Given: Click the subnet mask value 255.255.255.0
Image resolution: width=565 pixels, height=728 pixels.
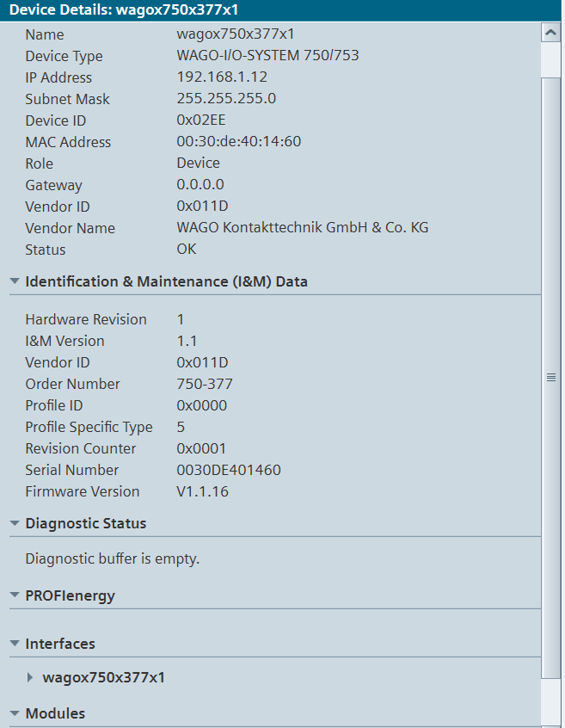Looking at the screenshot, I should pyautogui.click(x=226, y=99).
